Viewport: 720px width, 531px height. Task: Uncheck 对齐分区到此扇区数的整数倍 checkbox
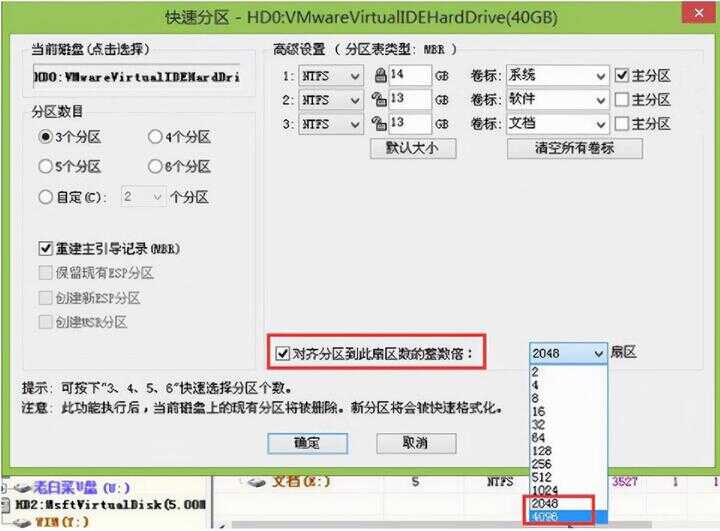point(282,353)
